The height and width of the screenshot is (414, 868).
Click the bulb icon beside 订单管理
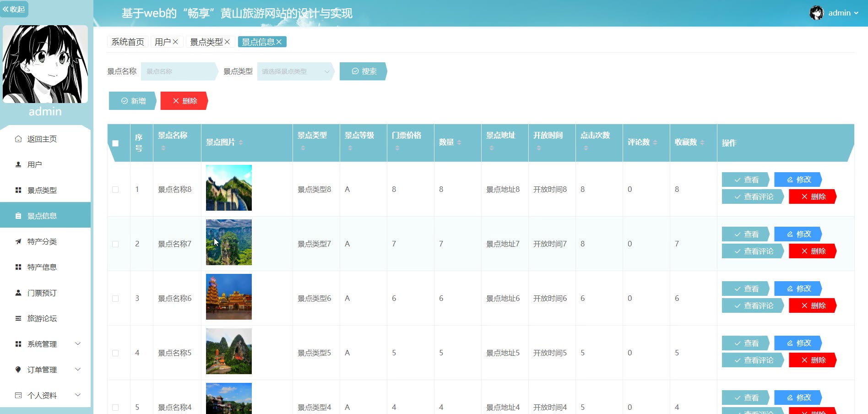pyautogui.click(x=18, y=370)
